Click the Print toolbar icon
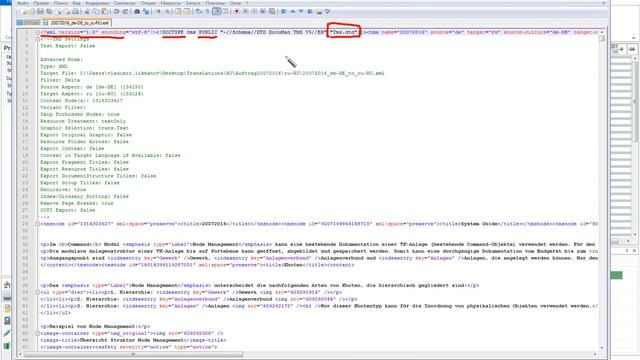 [75, 11]
